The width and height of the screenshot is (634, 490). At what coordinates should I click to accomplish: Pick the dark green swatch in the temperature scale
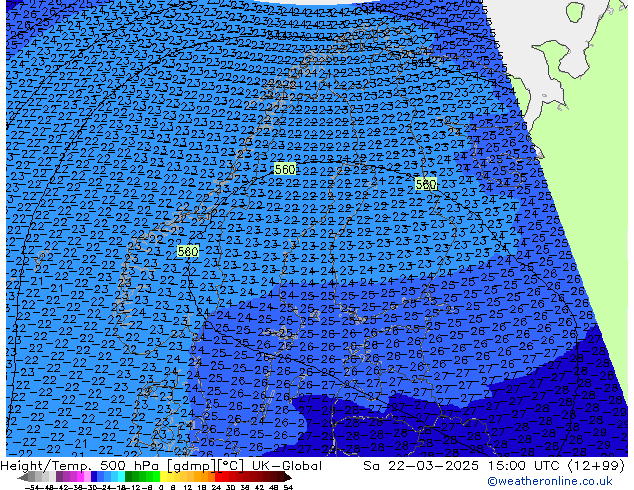point(129,477)
